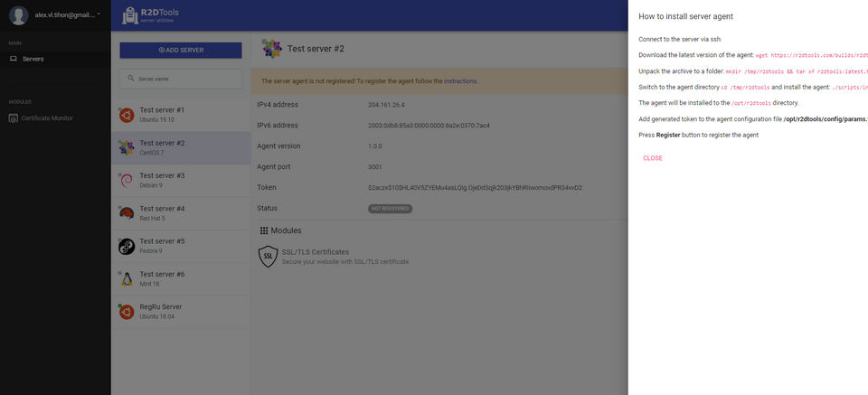The width and height of the screenshot is (868, 395).
Task: Open the instructions link in the warning banner
Action: 460,81
